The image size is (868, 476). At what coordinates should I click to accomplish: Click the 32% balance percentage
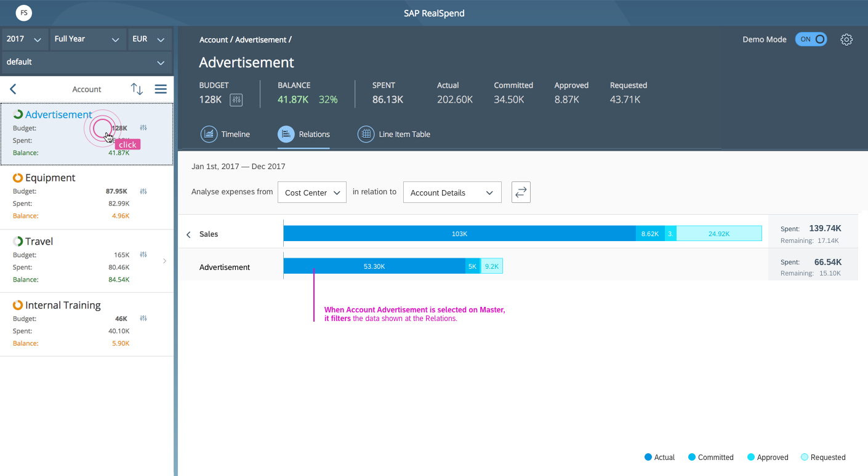(328, 100)
